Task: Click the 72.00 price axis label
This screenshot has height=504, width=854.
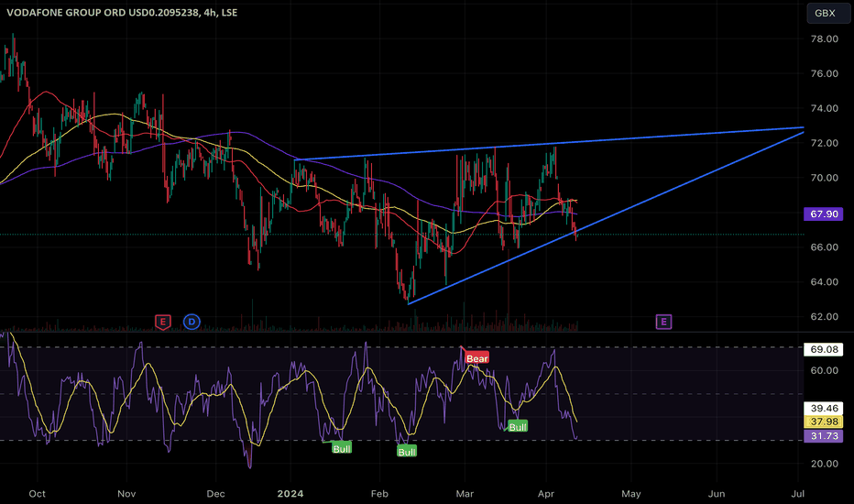Action: 825,143
